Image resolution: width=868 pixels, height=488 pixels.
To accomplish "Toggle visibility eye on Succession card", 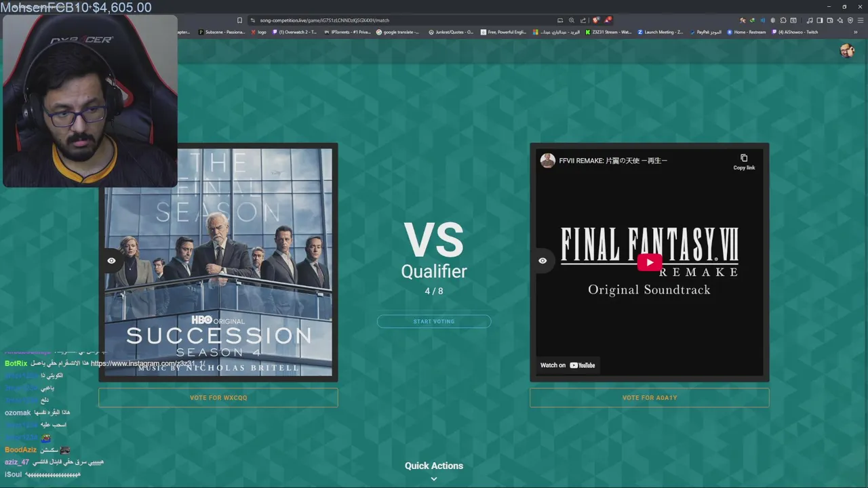I will (111, 260).
